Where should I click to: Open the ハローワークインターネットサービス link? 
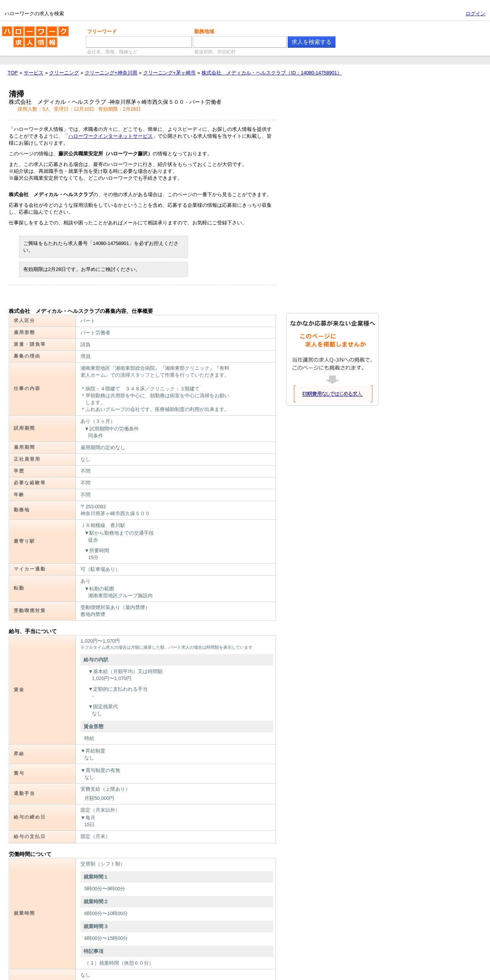tap(110, 136)
